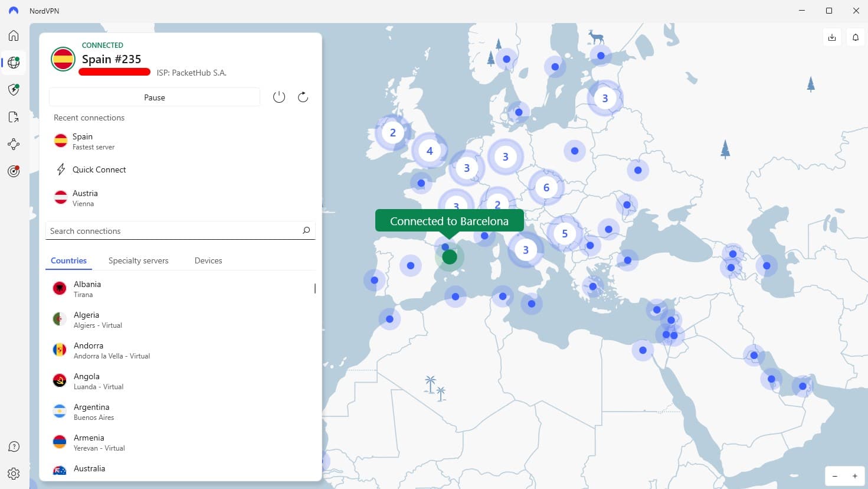Click the download icon at top right
Image resolution: width=868 pixels, height=489 pixels.
[x=832, y=37]
